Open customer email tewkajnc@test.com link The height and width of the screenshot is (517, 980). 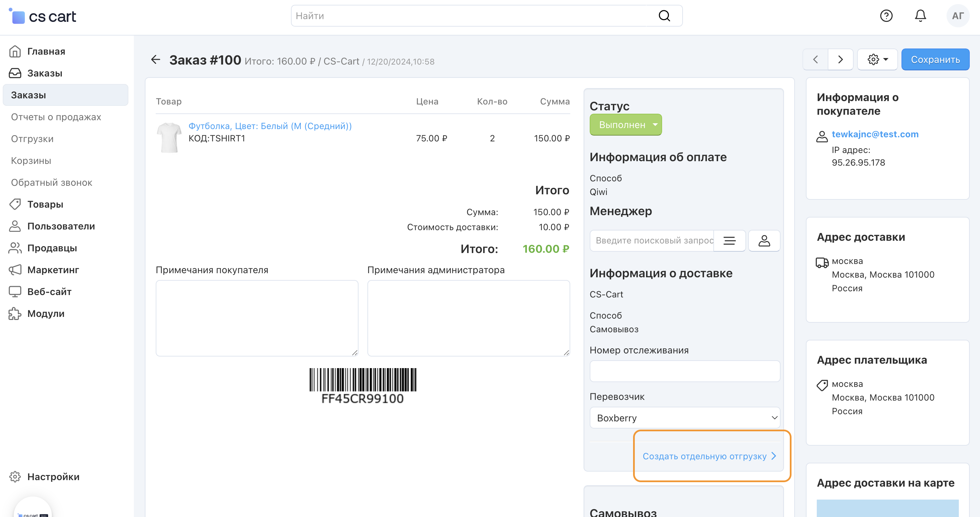coord(875,134)
